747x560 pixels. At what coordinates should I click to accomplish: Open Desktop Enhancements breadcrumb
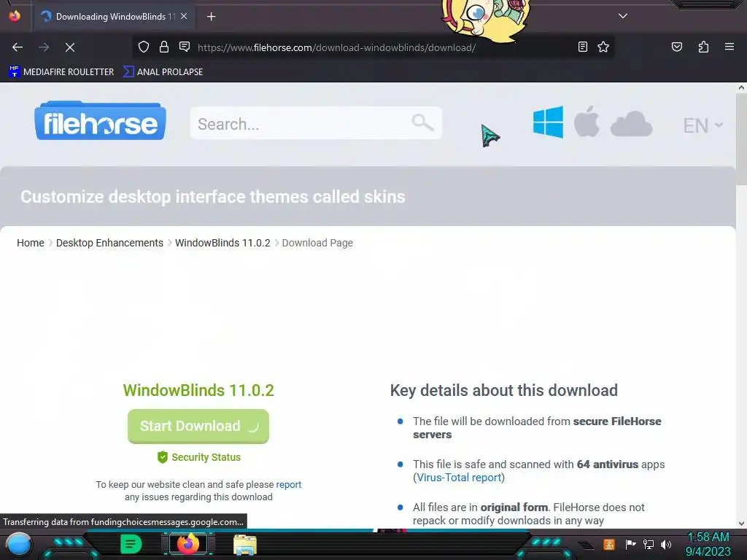[109, 243]
